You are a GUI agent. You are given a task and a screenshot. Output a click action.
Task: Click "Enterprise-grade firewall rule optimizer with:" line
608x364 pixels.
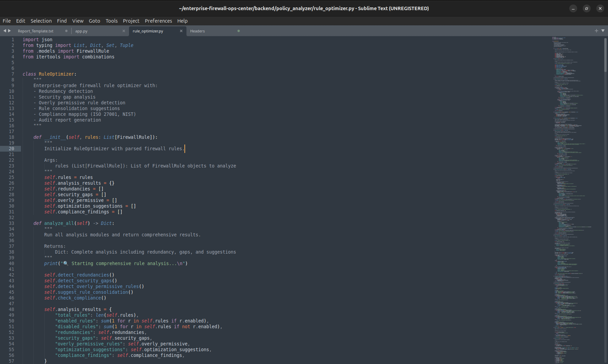click(95, 86)
